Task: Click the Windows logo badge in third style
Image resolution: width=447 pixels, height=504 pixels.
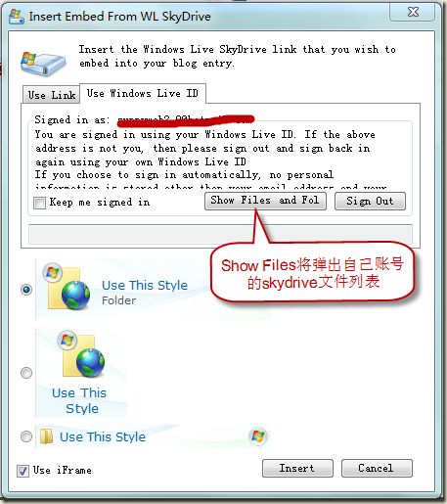Action: 258,435
